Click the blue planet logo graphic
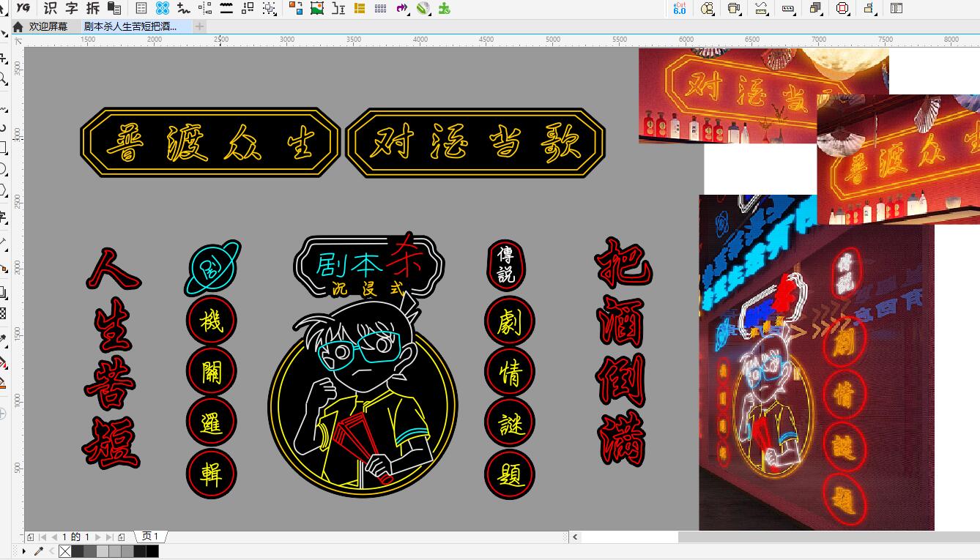980x560 pixels. 212,267
